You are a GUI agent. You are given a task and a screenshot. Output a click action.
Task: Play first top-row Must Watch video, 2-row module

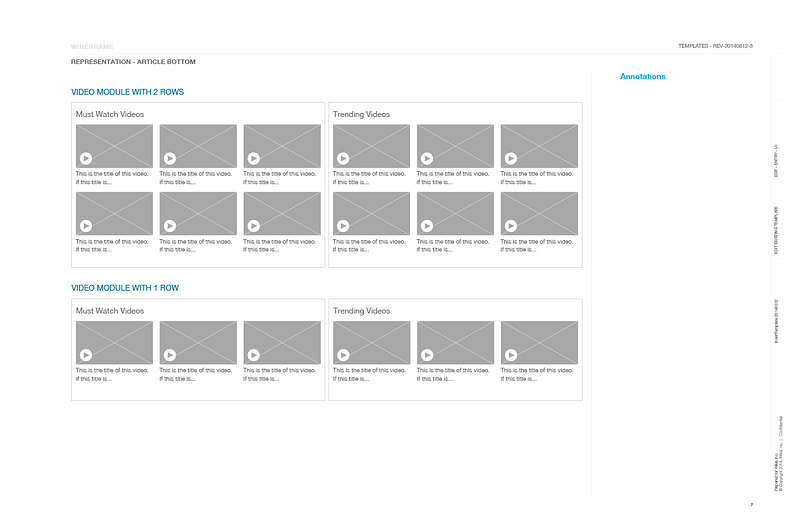tap(86, 159)
